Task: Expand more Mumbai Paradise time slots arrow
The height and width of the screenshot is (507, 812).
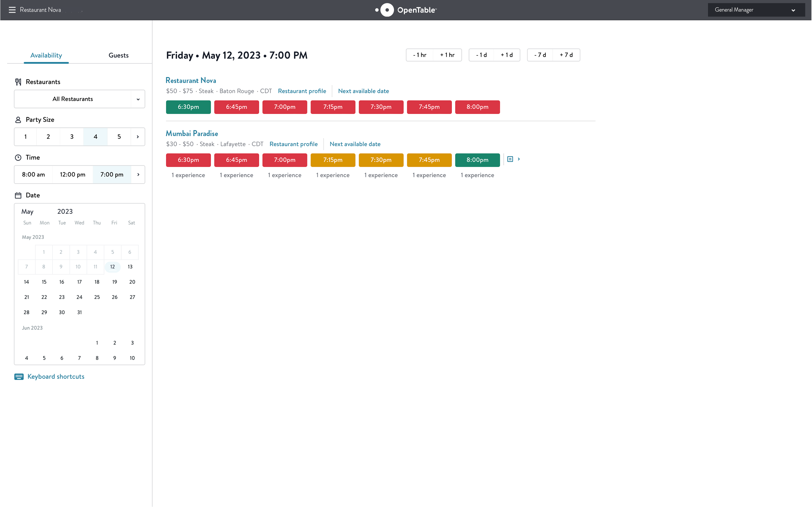Action: point(519,159)
